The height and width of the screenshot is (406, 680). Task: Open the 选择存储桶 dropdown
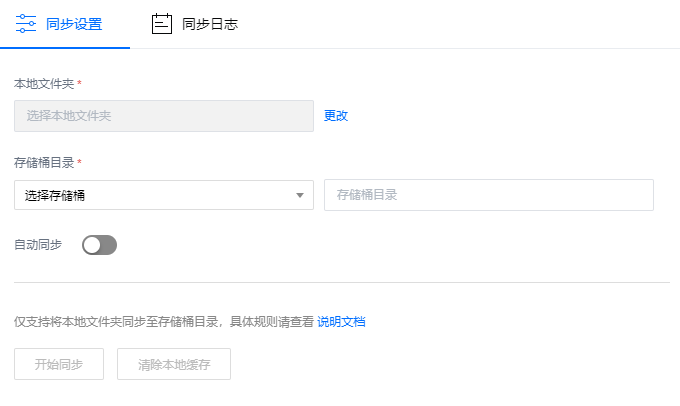[x=155, y=195]
